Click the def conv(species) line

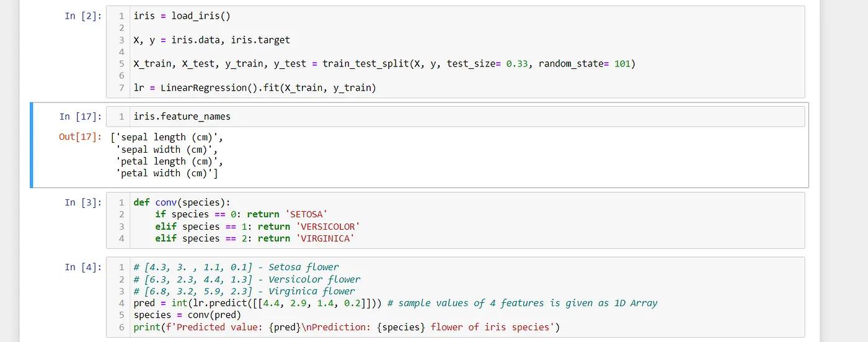pyautogui.click(x=182, y=202)
